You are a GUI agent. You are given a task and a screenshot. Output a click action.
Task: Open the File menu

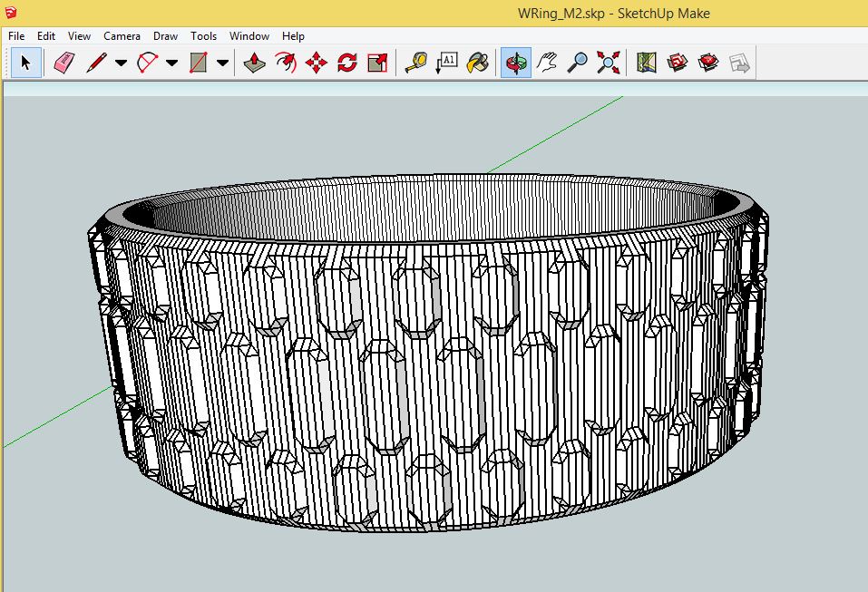pyautogui.click(x=16, y=36)
